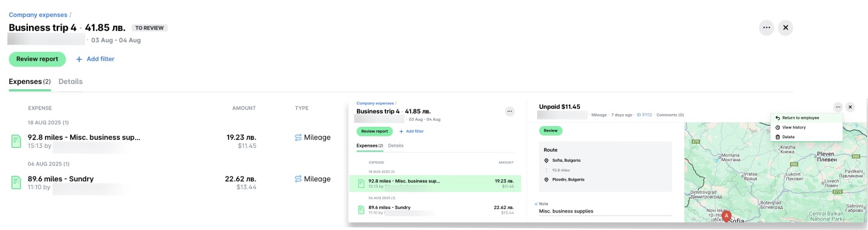Viewport: 868px width, 230px height.
Task: Click the large Review report button
Action: (37, 59)
